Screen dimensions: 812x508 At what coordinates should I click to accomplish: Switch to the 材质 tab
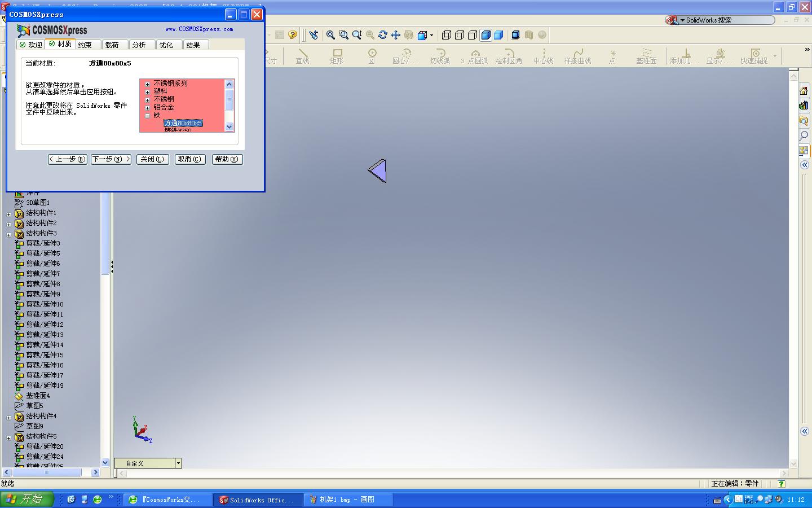pyautogui.click(x=60, y=44)
